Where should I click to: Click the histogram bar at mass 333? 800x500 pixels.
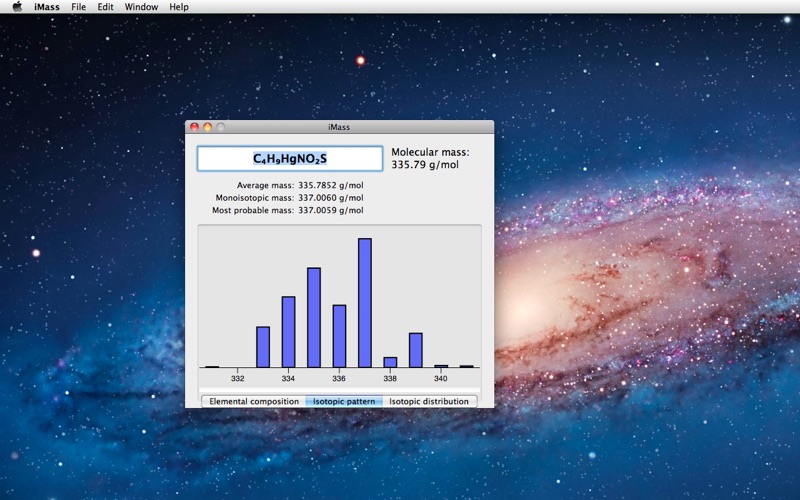point(263,347)
